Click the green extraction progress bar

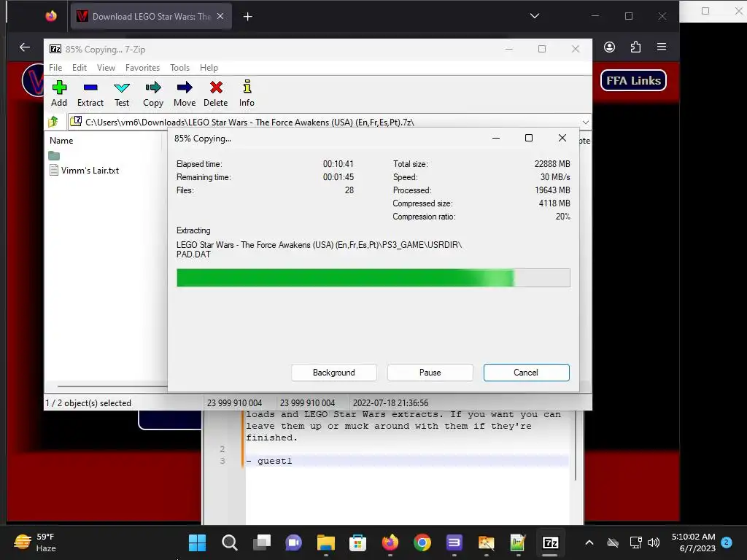(x=373, y=278)
